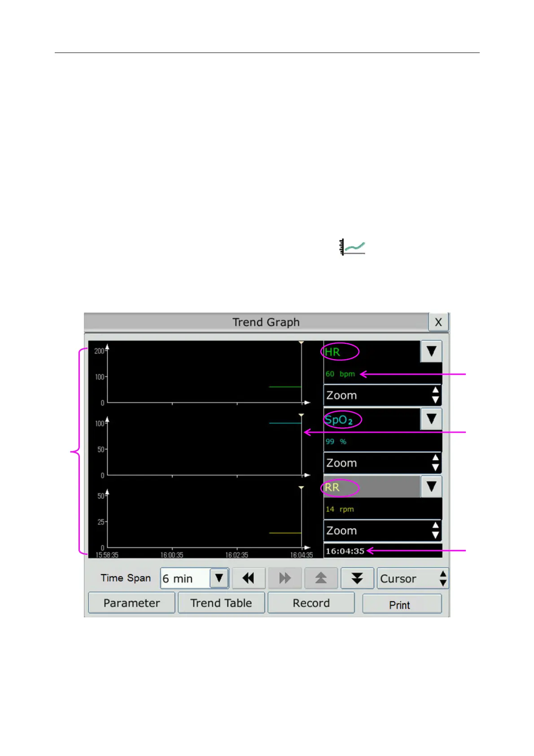Click the 14 rpm value
Viewport: 534px width, 756px height.
(340, 510)
